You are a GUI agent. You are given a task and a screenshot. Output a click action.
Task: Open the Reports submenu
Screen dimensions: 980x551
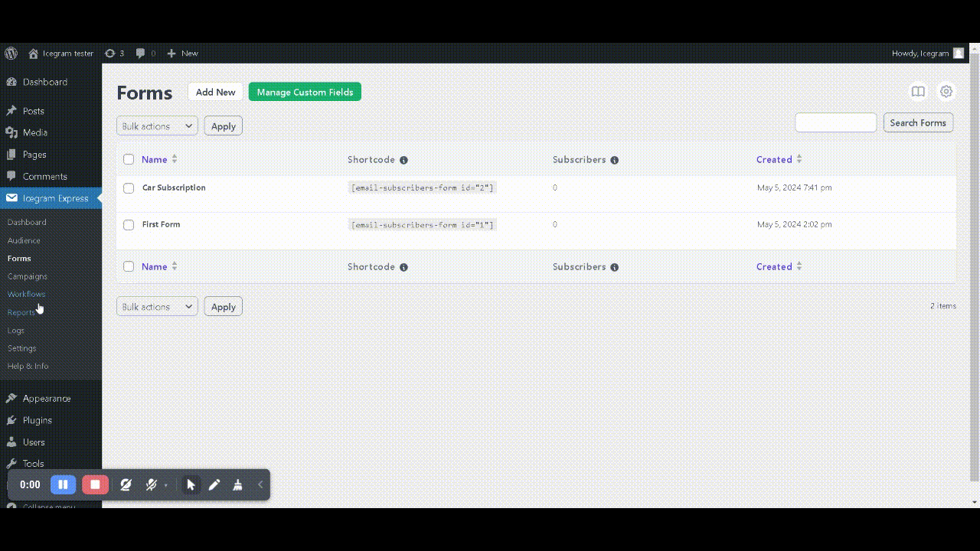pos(21,312)
